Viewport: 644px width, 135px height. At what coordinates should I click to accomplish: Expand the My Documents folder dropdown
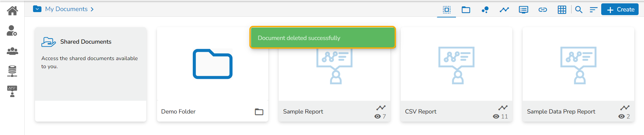(x=37, y=9)
